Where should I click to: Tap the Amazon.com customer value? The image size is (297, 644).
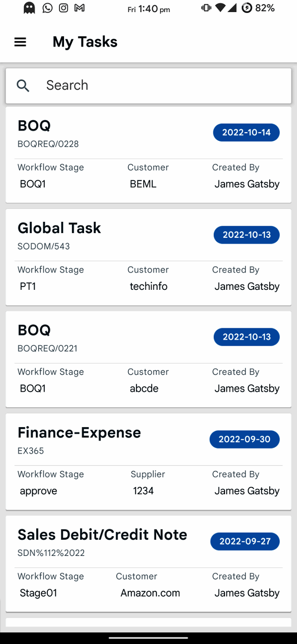tap(150, 593)
